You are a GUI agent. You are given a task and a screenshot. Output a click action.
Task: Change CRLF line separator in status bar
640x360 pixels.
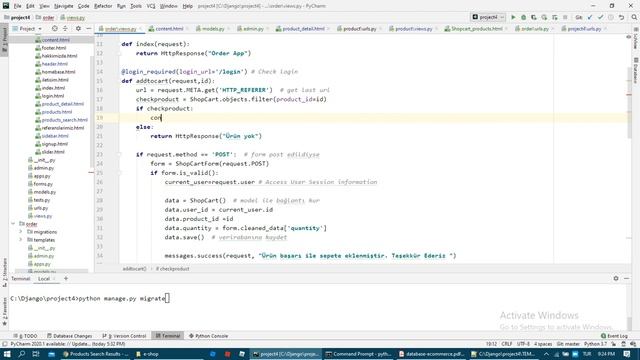(x=507, y=344)
